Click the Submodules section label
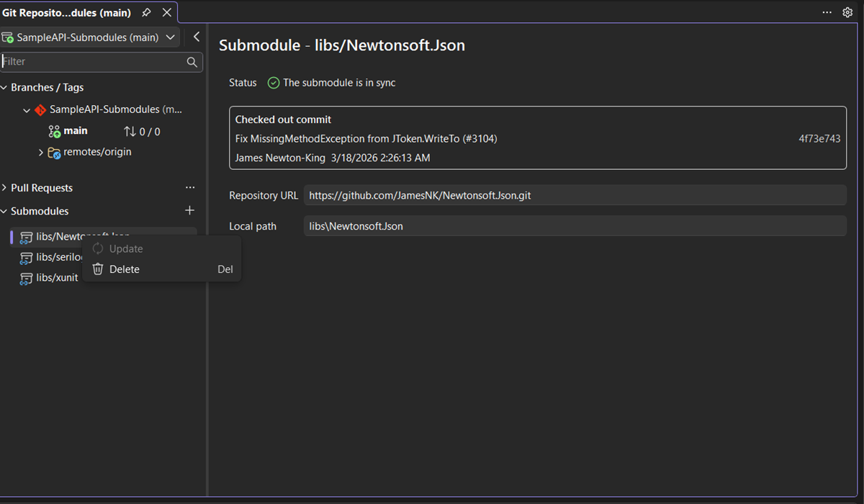This screenshot has width=864, height=504. (x=40, y=212)
